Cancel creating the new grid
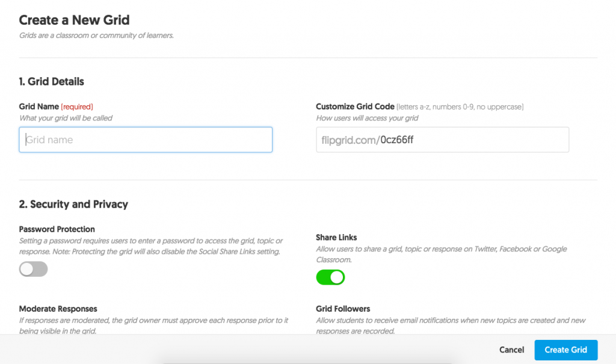The width and height of the screenshot is (616, 364). pyautogui.click(x=511, y=350)
